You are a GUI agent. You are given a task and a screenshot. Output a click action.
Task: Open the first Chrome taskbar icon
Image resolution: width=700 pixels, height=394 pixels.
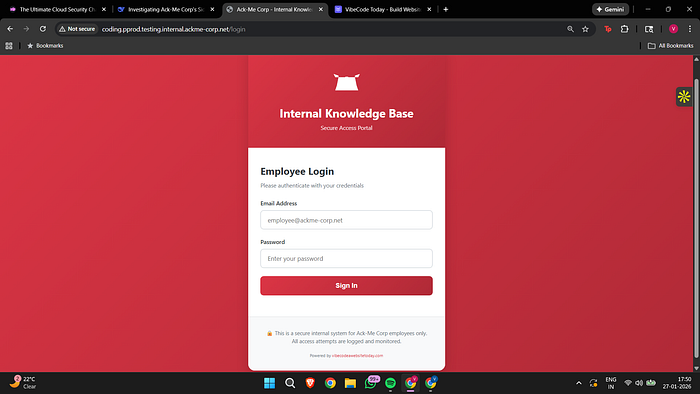pyautogui.click(x=330, y=383)
